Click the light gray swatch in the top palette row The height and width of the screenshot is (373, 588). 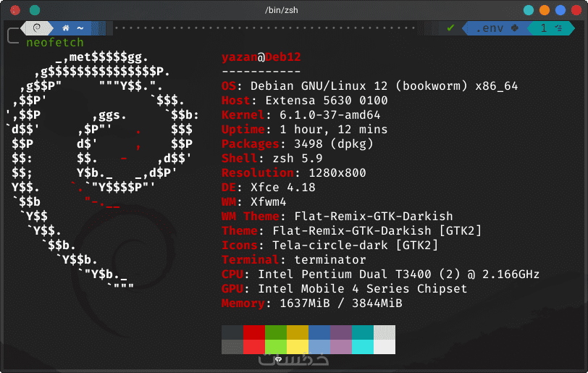[385, 332]
